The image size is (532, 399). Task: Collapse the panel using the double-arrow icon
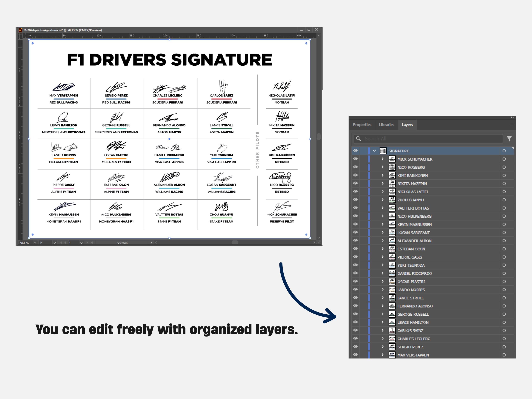(512, 117)
